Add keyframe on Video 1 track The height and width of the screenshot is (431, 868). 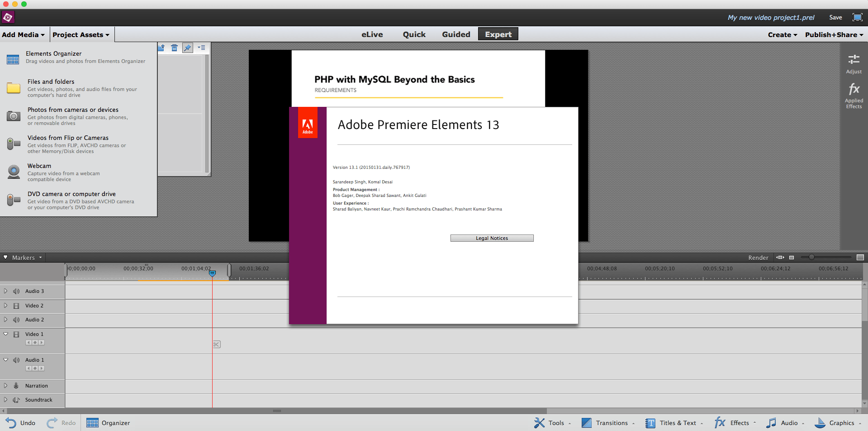pyautogui.click(x=35, y=343)
